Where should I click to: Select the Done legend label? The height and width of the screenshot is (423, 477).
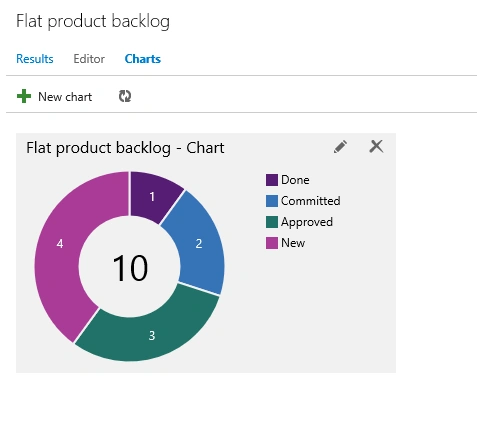(x=295, y=180)
